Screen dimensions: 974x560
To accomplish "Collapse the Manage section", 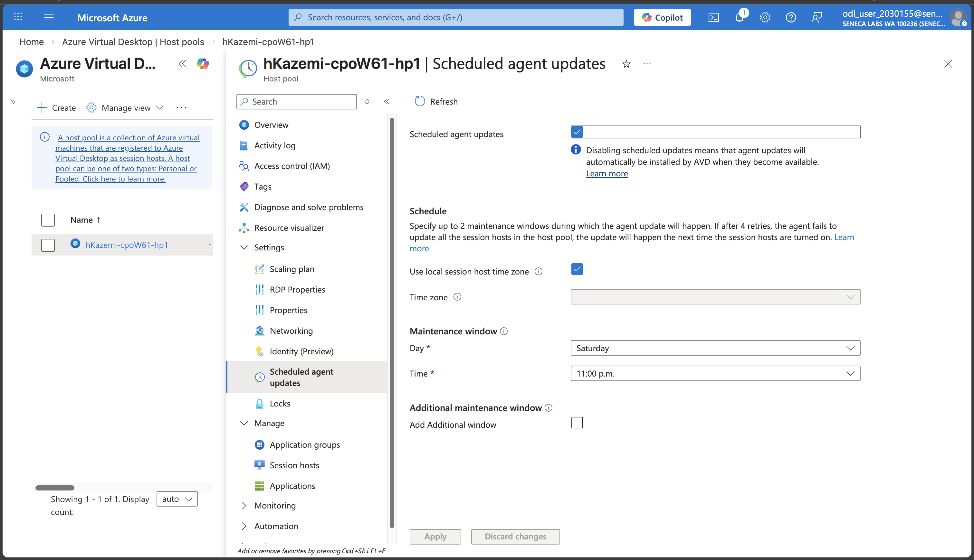I will (244, 423).
